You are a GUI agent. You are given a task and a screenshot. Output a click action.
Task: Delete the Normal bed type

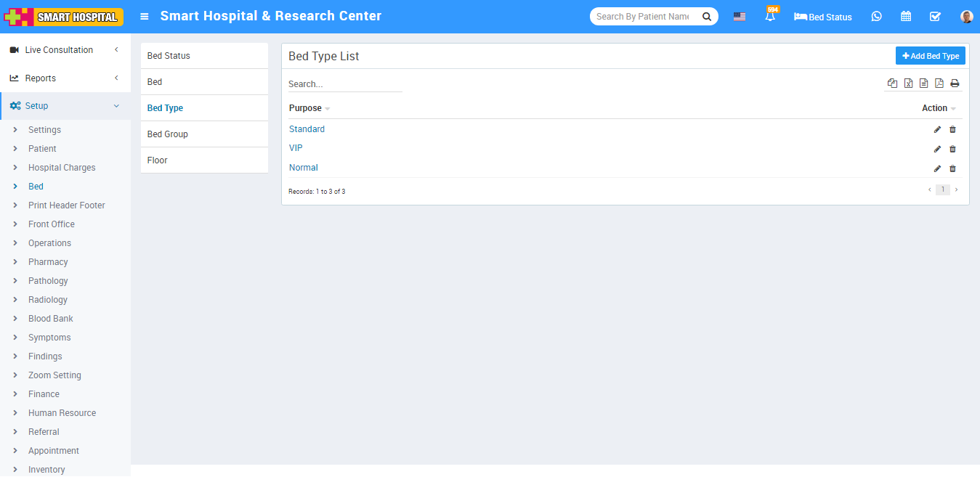point(952,168)
